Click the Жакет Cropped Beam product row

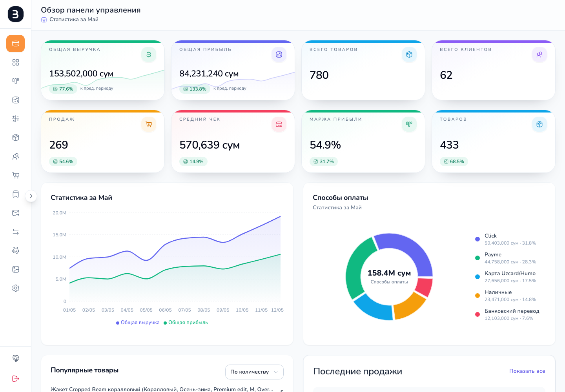coord(167,389)
